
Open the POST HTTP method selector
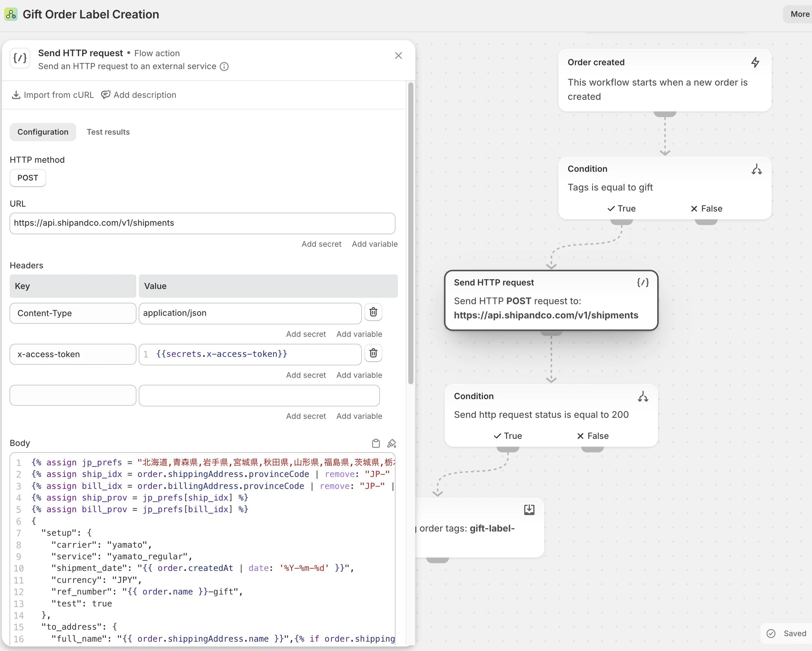click(28, 178)
